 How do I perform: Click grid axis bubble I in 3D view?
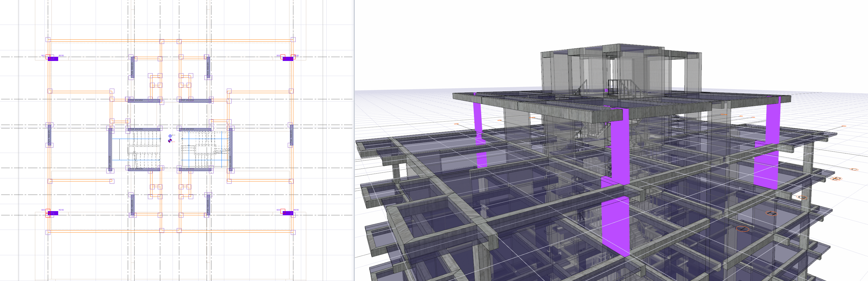pos(742,229)
